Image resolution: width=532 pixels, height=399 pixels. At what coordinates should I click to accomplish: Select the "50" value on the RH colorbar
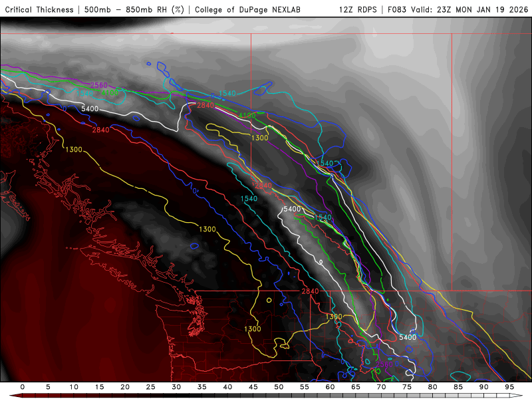click(279, 387)
